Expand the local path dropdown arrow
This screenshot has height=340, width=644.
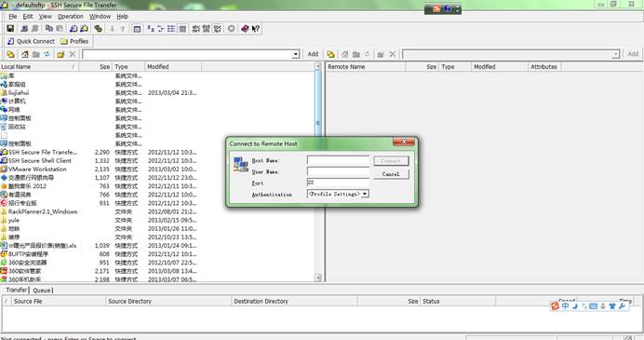(296, 54)
